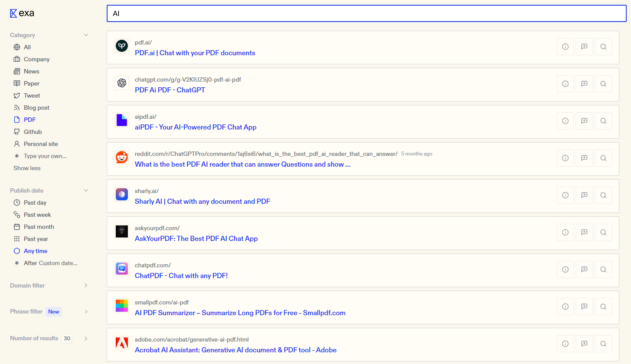
Task: Choose Past day publish date
Action: pos(30,203)
